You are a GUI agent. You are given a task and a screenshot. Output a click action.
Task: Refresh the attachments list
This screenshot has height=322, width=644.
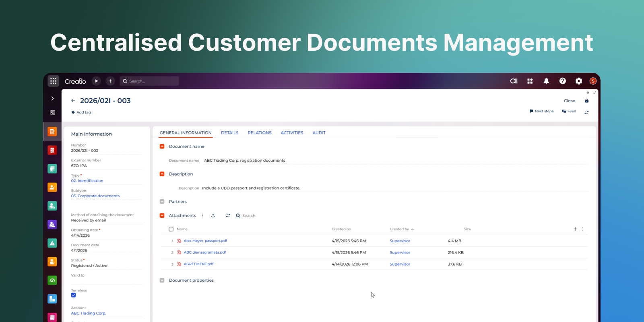[228, 216]
